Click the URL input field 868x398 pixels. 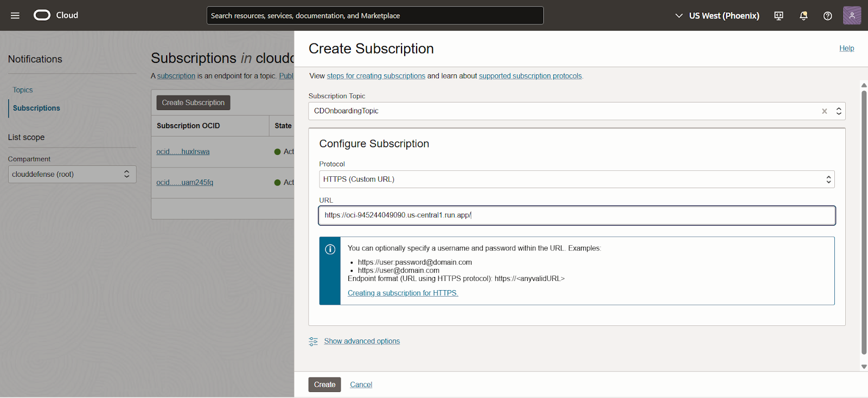577,215
